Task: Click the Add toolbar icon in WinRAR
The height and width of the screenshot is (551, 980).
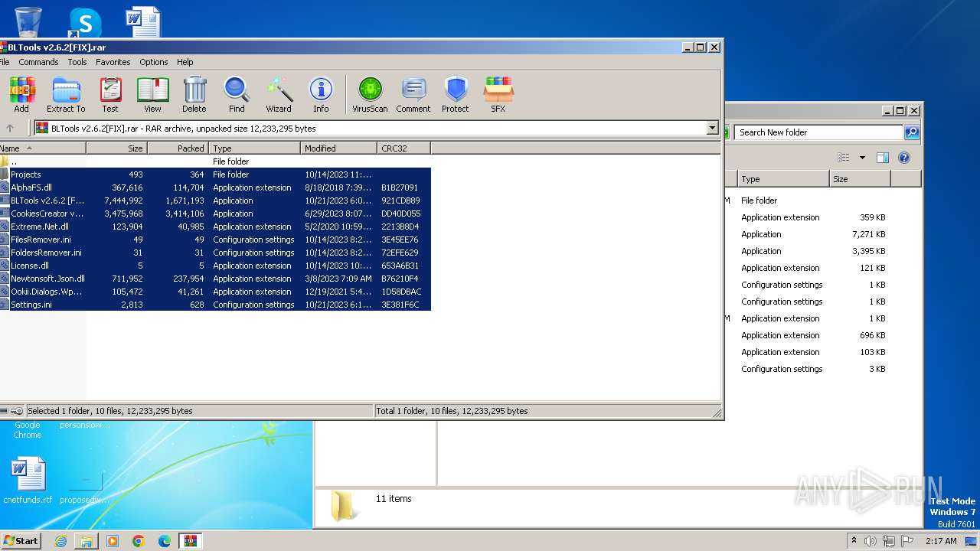Action: click(21, 95)
